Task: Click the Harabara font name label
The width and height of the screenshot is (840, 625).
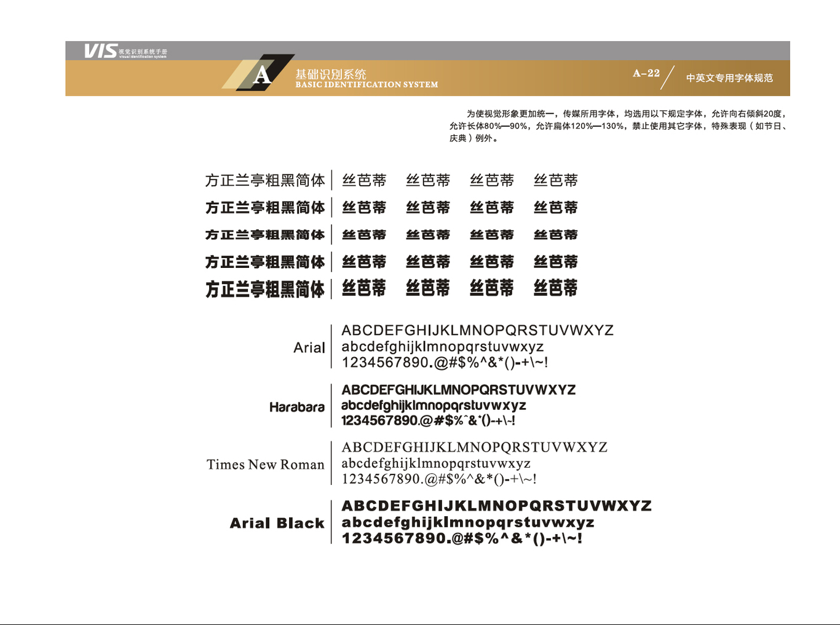Action: [x=297, y=407]
